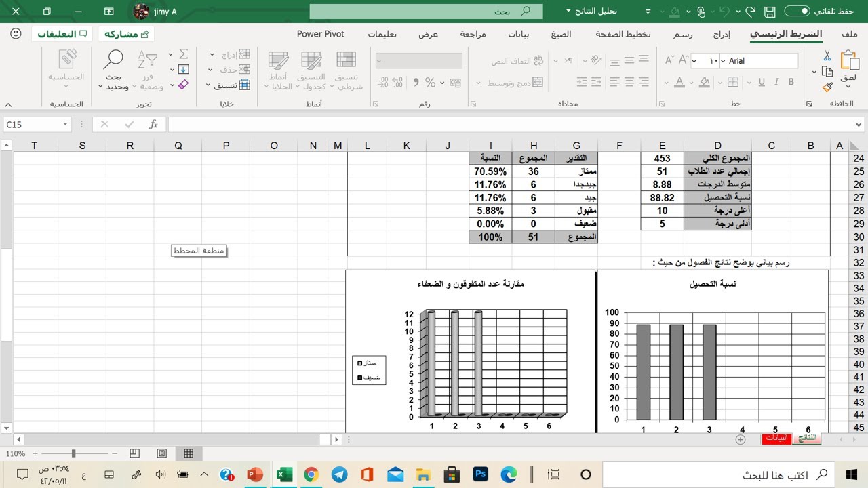868x488 pixels.
Task: Click the AutoSum sigma icon
Action: 183,54
